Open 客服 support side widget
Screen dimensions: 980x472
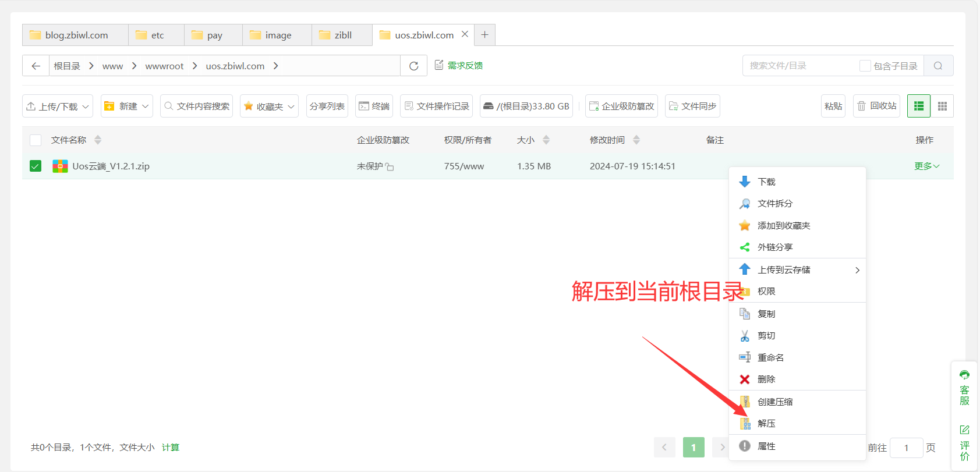(964, 388)
